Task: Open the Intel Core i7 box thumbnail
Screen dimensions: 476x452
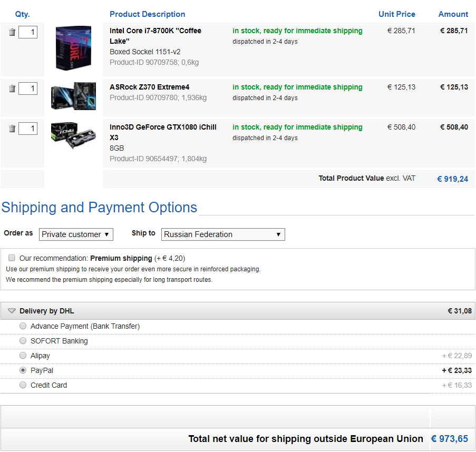Action: (73, 48)
